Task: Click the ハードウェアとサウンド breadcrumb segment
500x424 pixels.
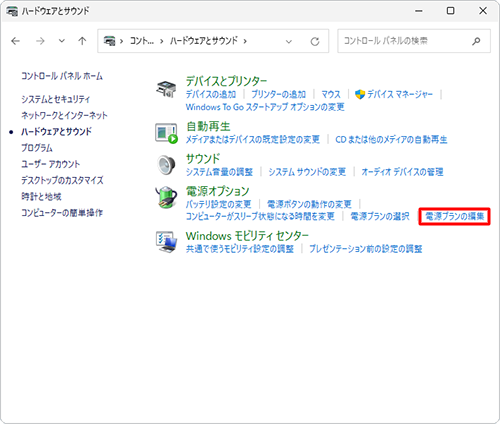Action: click(204, 41)
